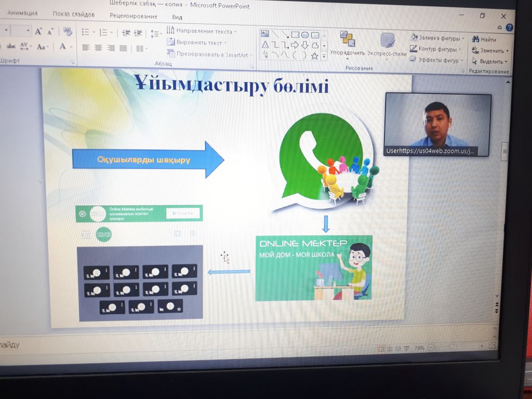Open Экспресс-стили quick styles
The width and height of the screenshot is (532, 399).
(x=387, y=46)
